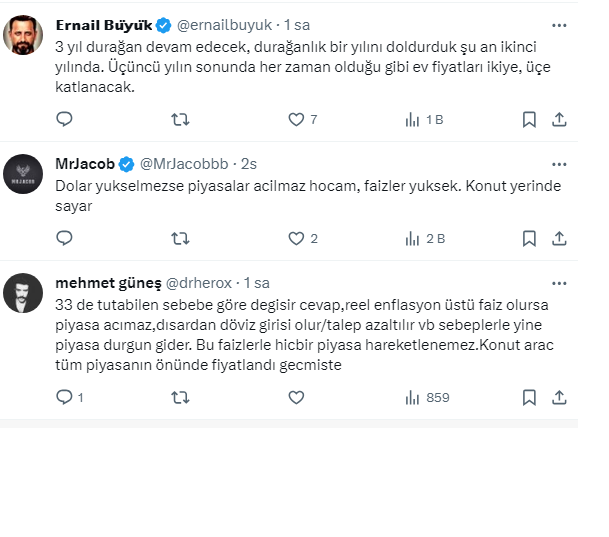Share MrJacob's tweet
This screenshot has height=537, width=609.
560,238
